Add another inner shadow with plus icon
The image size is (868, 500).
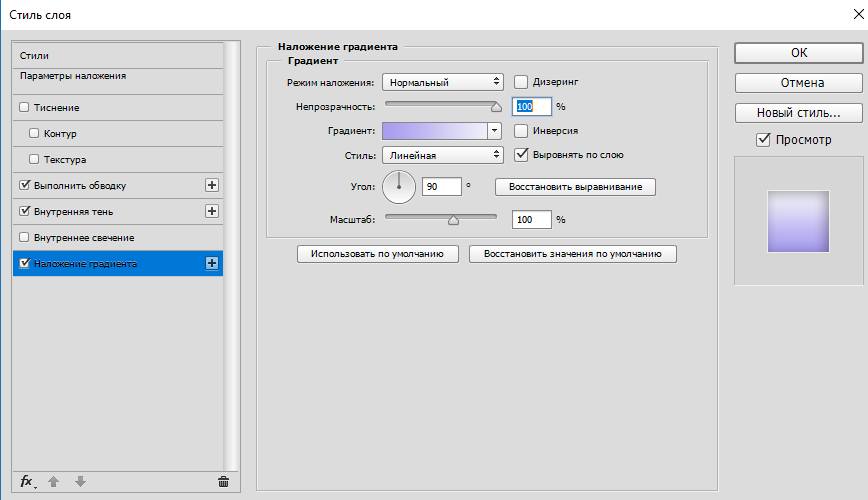coord(211,211)
